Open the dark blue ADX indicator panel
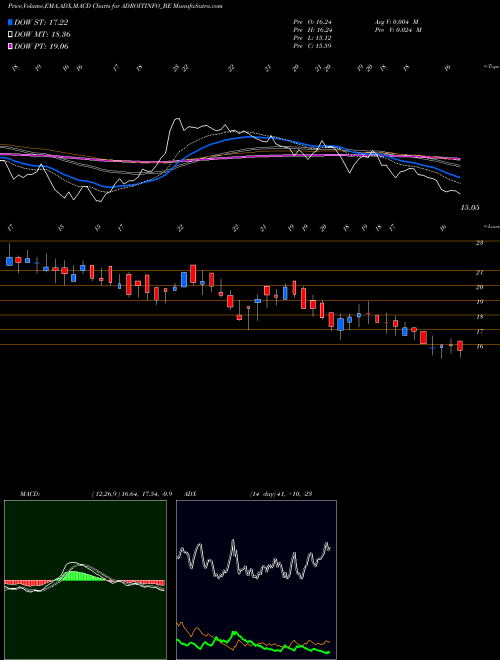The height and width of the screenshot is (660, 500). [256, 580]
